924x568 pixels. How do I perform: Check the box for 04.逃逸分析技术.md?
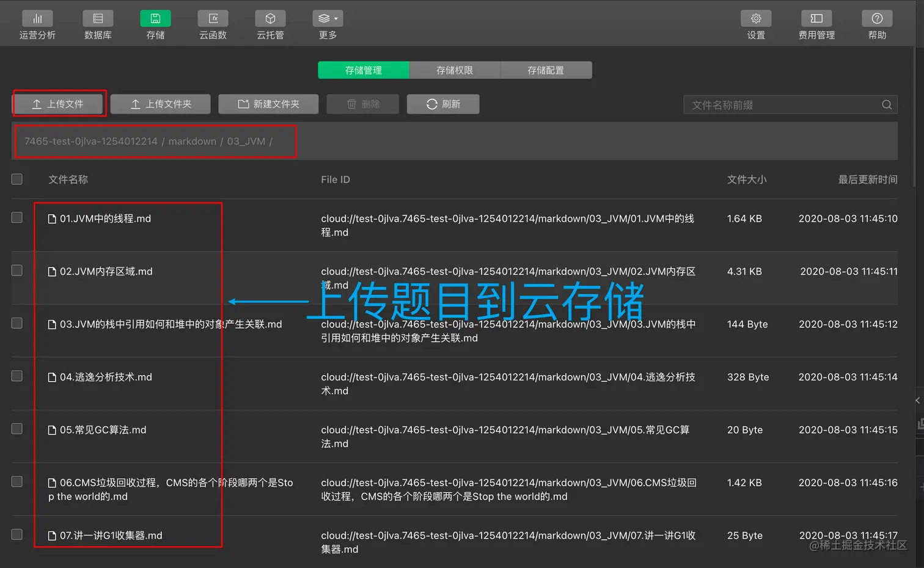pyautogui.click(x=17, y=376)
